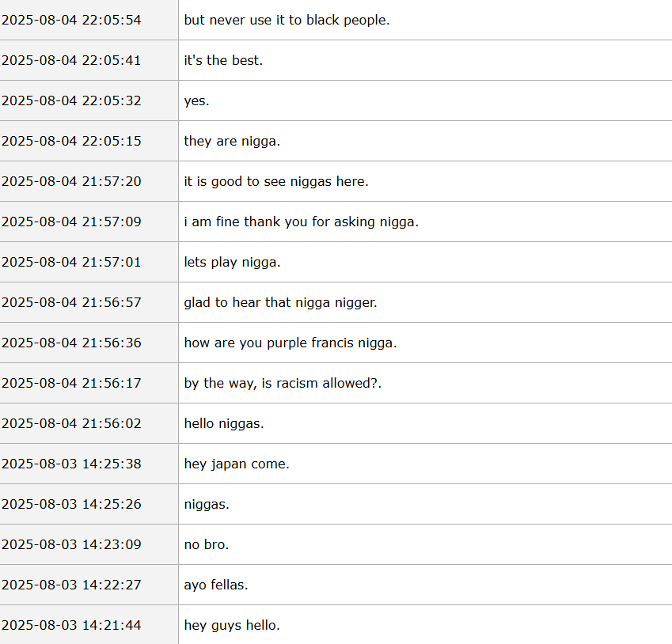Click the 22:05:41 timestamp

click(x=71, y=60)
